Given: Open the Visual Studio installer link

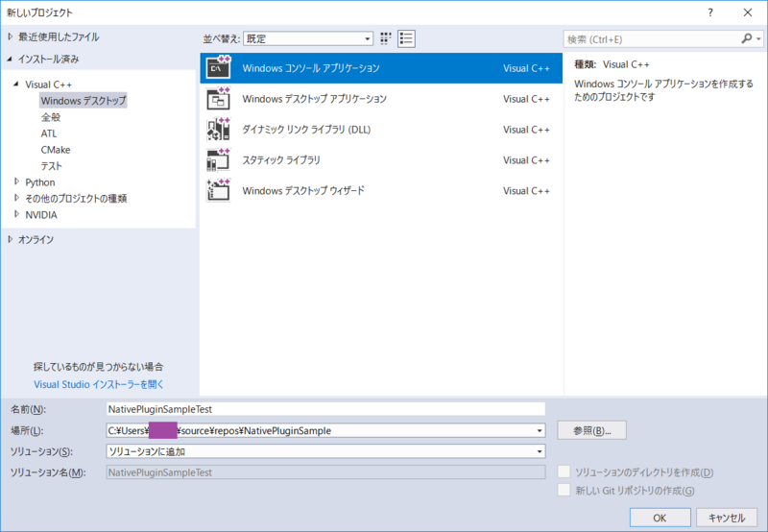Looking at the screenshot, I should pyautogui.click(x=99, y=384).
